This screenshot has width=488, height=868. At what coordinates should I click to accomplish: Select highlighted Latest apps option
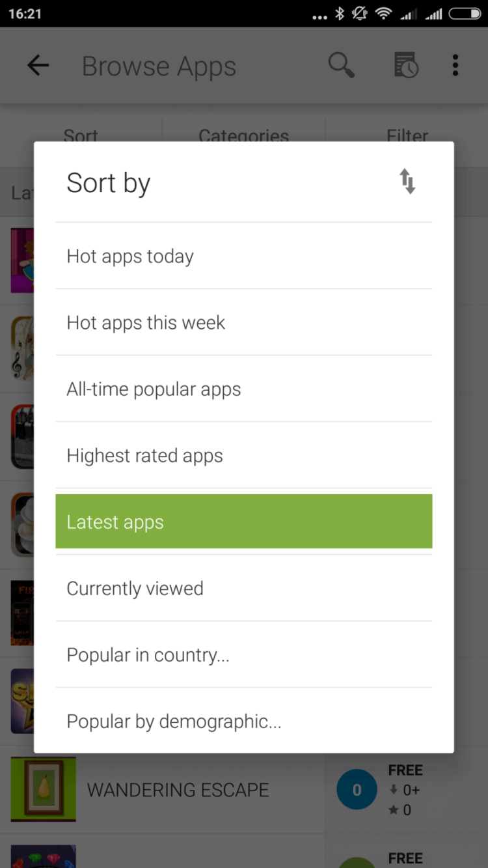tap(243, 522)
